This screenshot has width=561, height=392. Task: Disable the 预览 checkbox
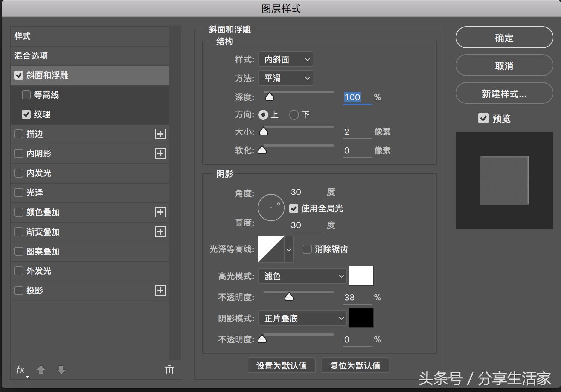pos(483,118)
